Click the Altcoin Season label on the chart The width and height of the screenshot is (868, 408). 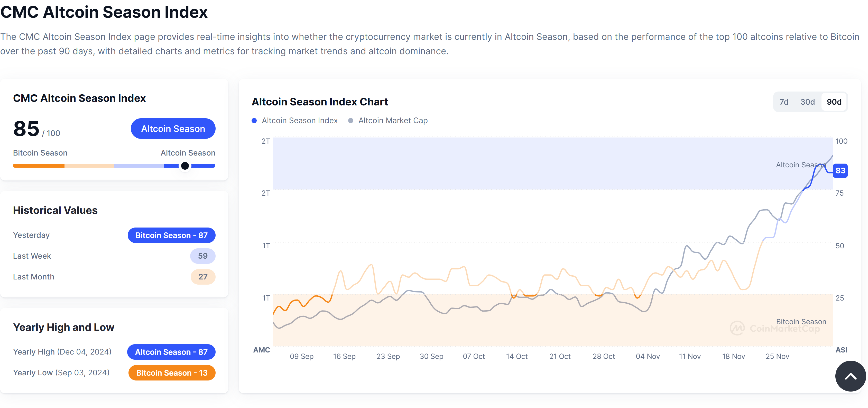(x=800, y=165)
